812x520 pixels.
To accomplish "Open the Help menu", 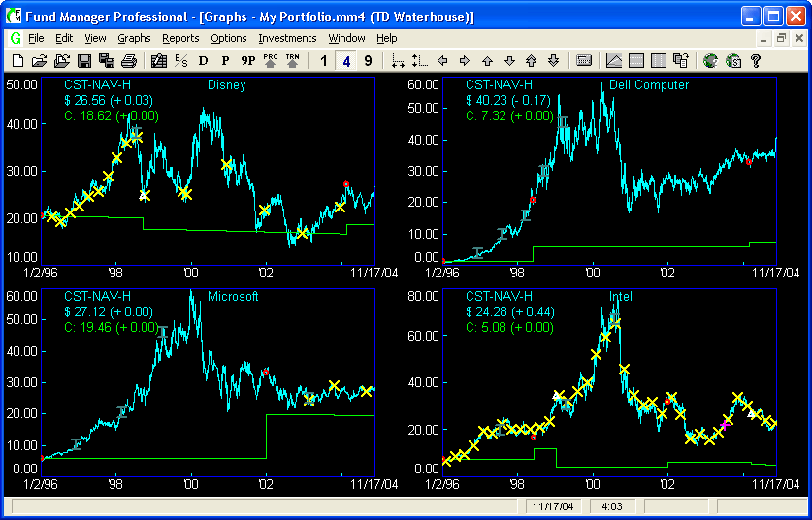I will point(387,39).
